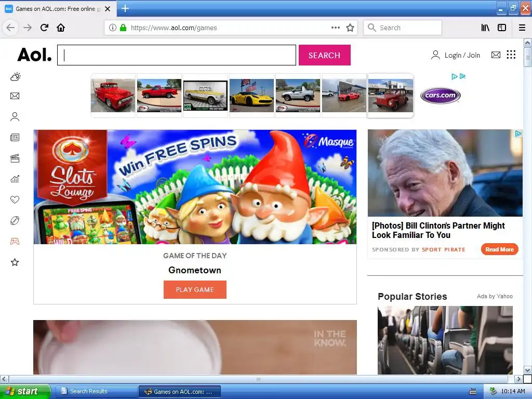Open the white and yellow pickup thumbnail
The image size is (532, 399).
coord(205,96)
